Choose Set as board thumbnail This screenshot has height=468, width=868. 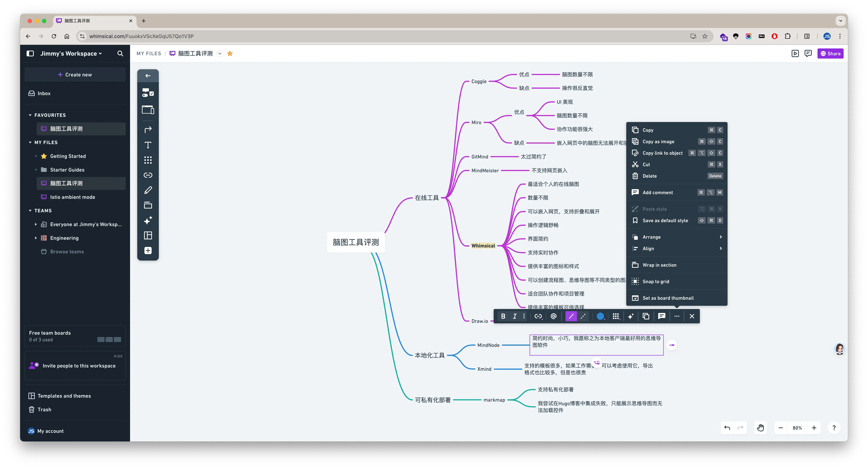pos(677,298)
